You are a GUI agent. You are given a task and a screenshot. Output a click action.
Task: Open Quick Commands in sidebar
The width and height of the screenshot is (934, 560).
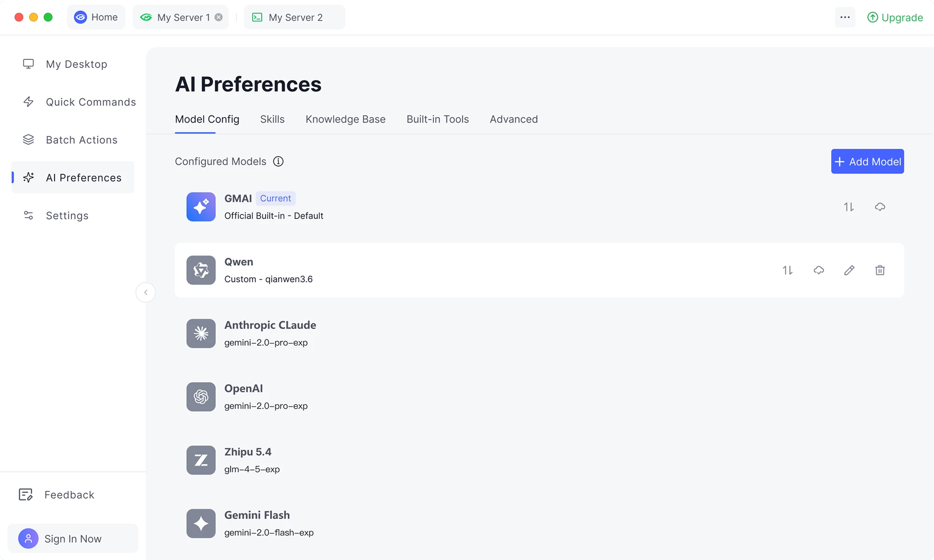point(73,102)
